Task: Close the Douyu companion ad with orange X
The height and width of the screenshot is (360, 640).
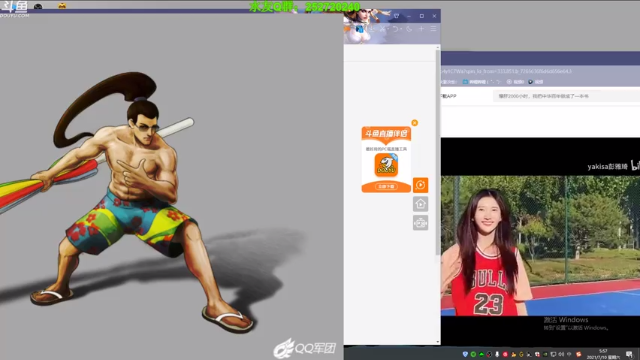Action: coord(415,123)
